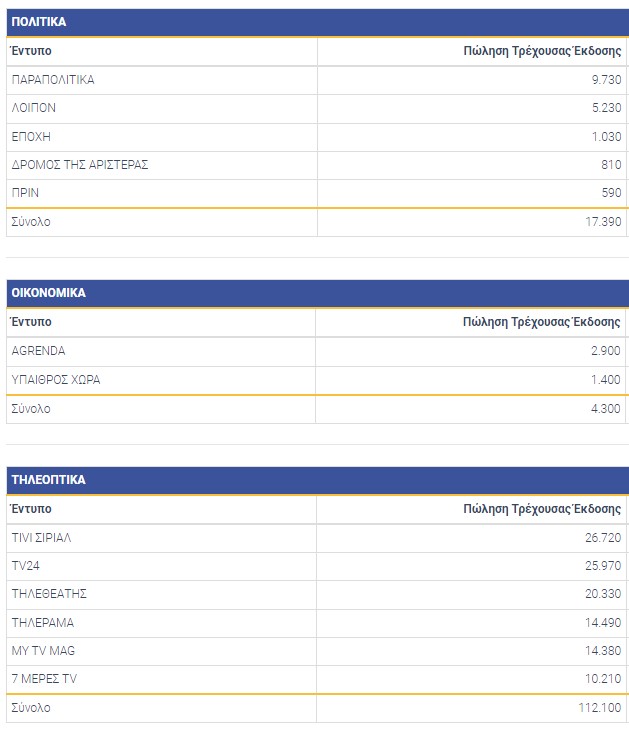Click the ΟΙΚΟΝΟΜΙΚΑ section header
The height and width of the screenshot is (741, 629).
pyautogui.click(x=48, y=293)
